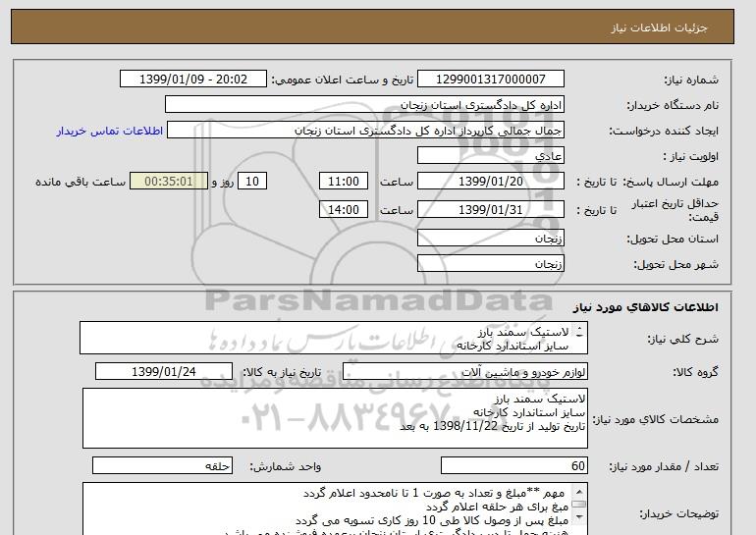Click the goods specifications text area
Screen dimensions: 756x535
click(x=335, y=418)
